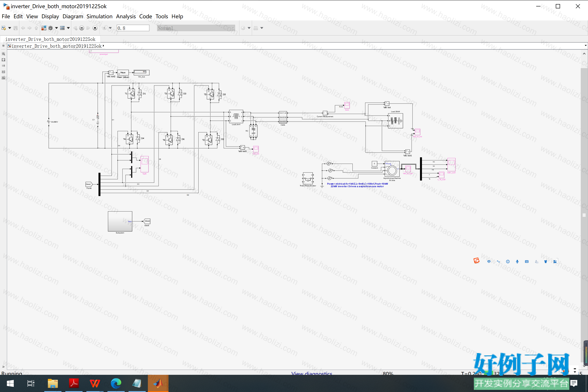588x392 pixels.
Task: Click Hide/Show Model Browser icon
Action: click(x=3, y=46)
